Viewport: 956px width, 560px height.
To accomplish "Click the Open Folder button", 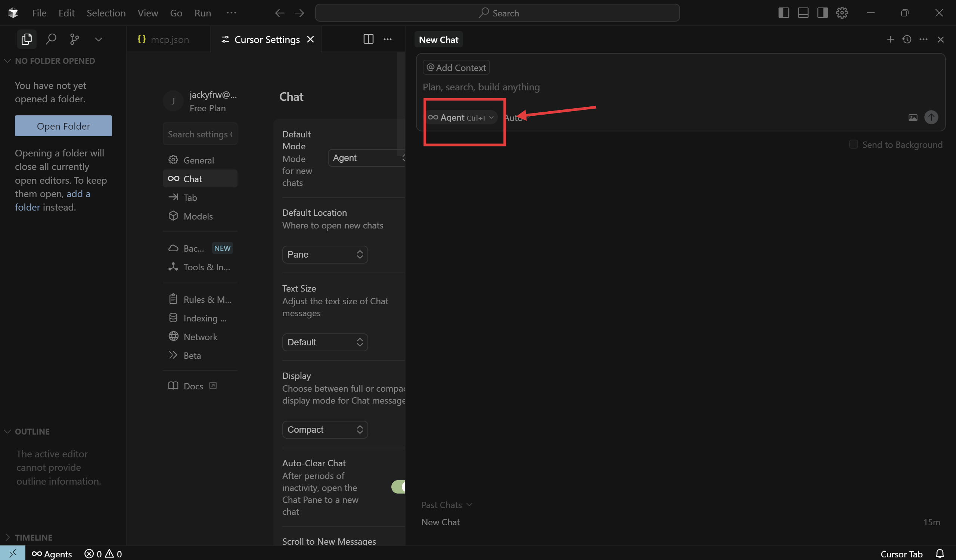I will pyautogui.click(x=63, y=125).
